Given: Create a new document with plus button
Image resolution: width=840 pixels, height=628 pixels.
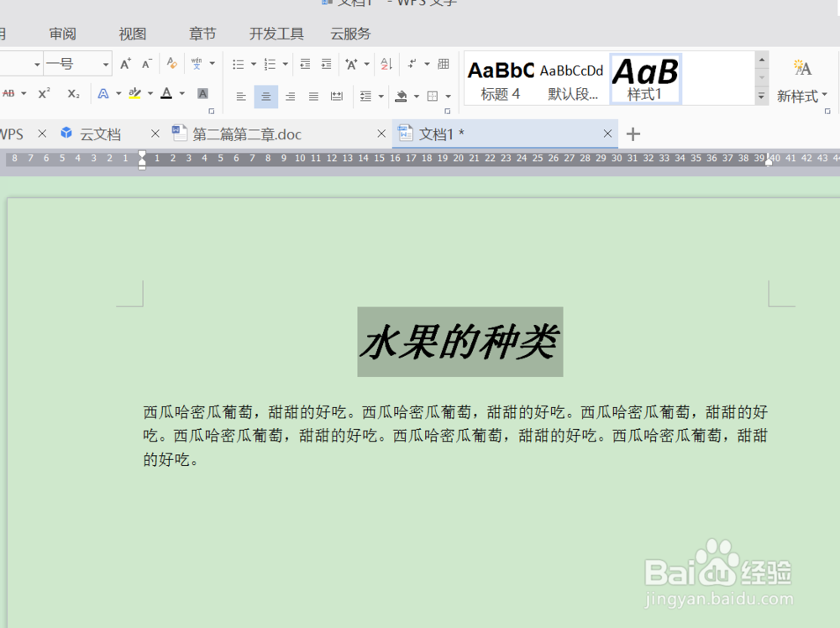Looking at the screenshot, I should pos(633,133).
